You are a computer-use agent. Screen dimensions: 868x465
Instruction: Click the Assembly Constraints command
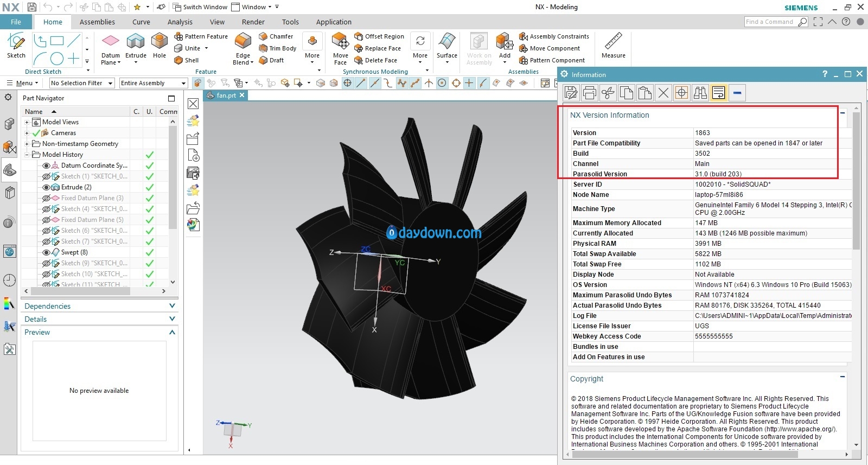[x=554, y=36]
